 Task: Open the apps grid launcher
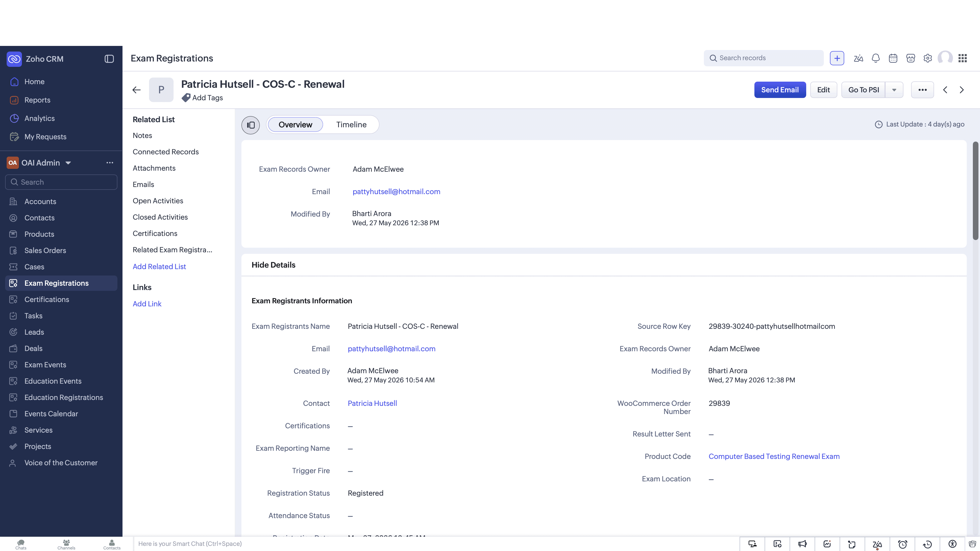962,58
